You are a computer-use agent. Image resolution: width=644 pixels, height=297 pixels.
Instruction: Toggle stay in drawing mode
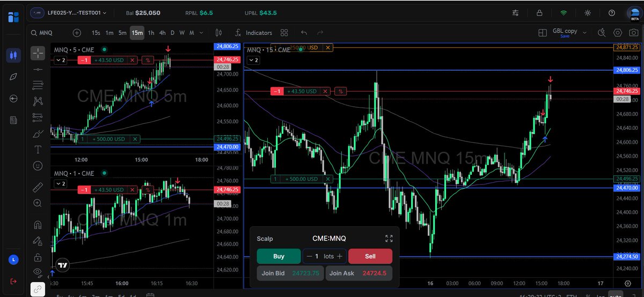coord(38,241)
